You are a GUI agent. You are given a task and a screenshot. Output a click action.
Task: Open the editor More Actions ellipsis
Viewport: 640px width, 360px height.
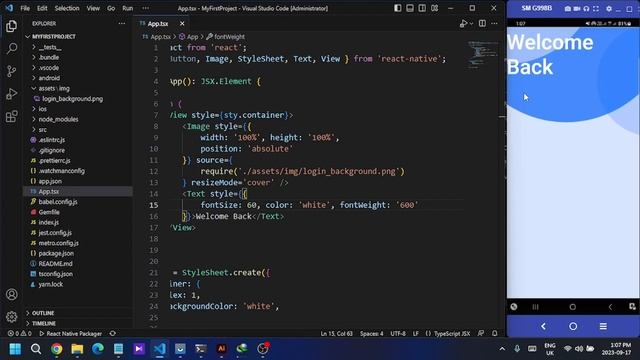tap(494, 24)
